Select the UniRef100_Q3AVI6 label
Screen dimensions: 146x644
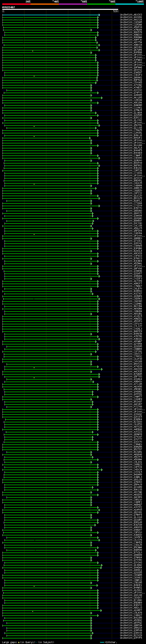[131, 633]
